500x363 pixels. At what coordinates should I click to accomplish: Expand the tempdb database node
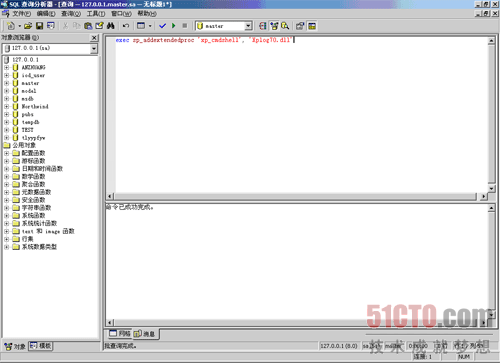6,122
